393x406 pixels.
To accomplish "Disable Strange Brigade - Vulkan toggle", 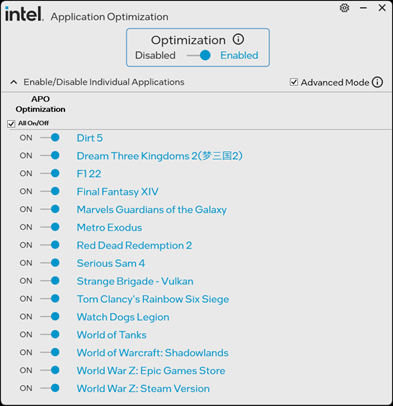I will 50,281.
